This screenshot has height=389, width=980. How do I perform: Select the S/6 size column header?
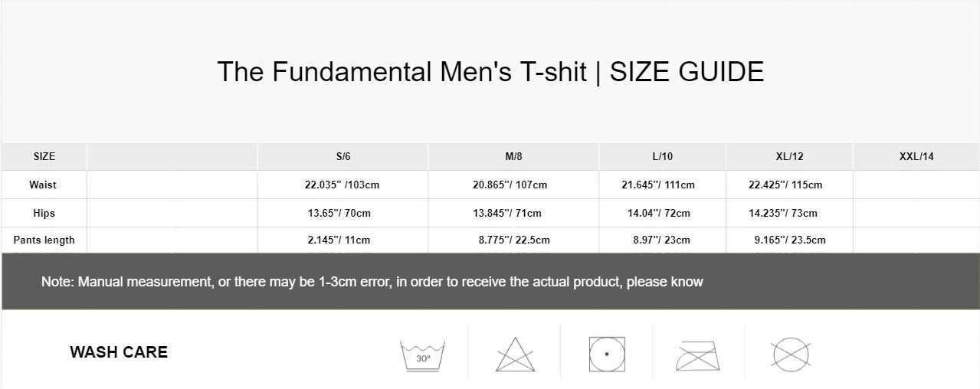click(343, 156)
